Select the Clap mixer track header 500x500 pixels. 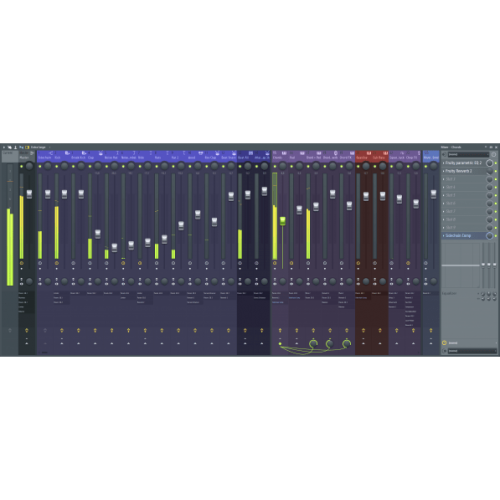95,157
